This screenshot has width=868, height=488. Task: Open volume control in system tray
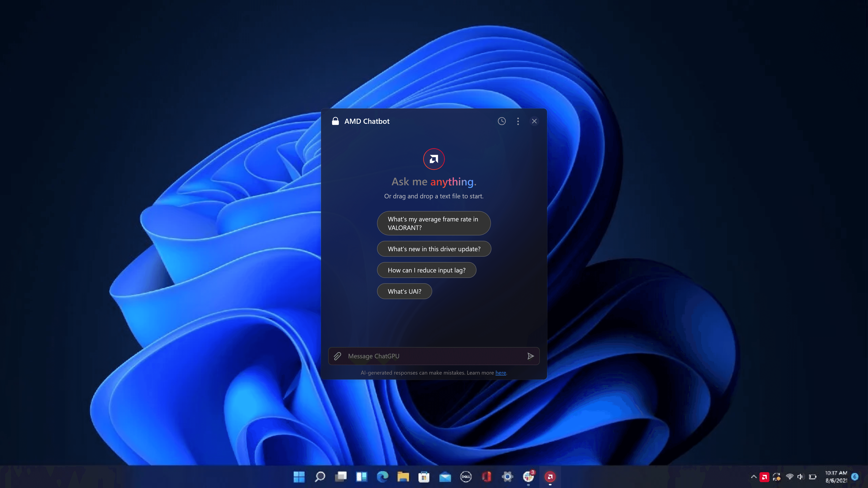coord(800,477)
